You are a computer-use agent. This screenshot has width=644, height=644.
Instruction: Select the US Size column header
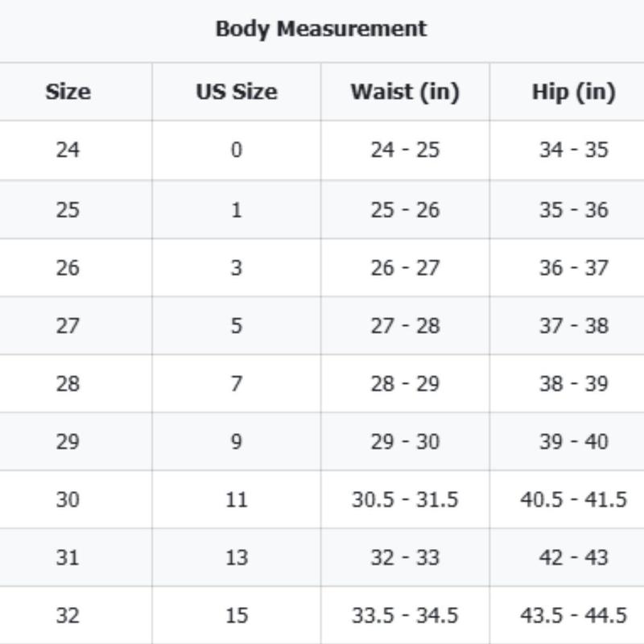(236, 92)
